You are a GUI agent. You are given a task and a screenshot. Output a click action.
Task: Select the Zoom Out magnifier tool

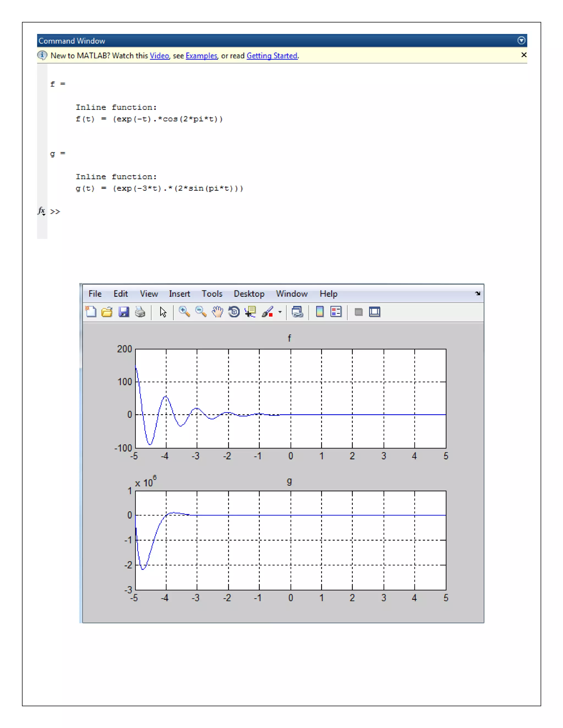pos(201,312)
